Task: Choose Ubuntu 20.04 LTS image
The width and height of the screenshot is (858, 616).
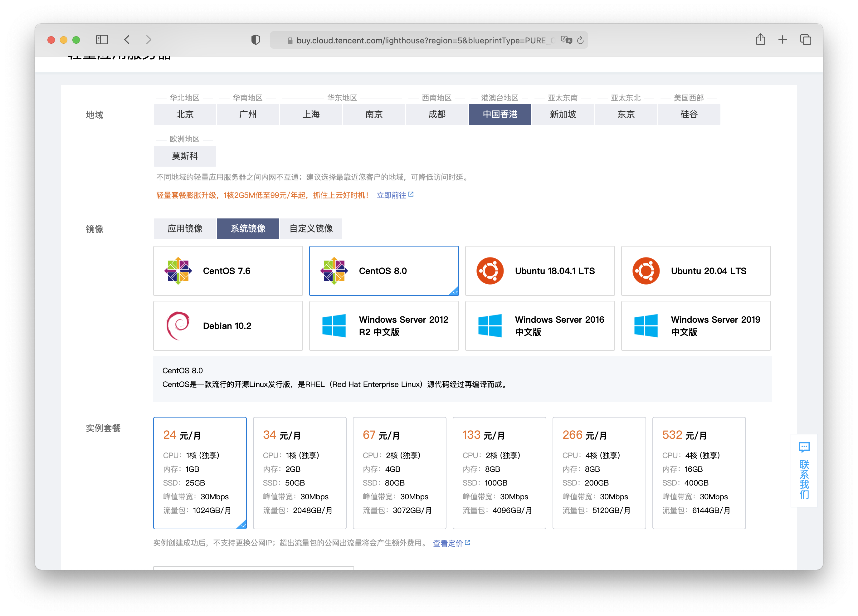Action: [695, 271]
